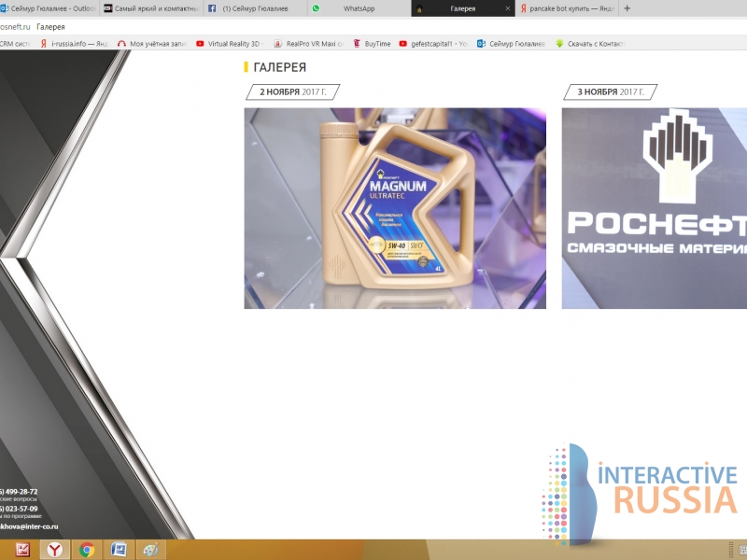Open the Facebook tab (1) Сеймур Гюлалиев
The width and height of the screenshot is (747, 560).
pyautogui.click(x=255, y=8)
